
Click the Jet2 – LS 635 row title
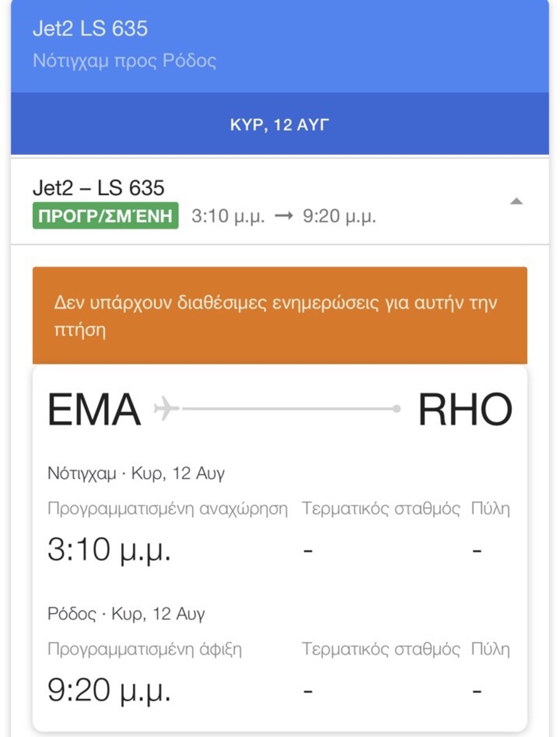[98, 188]
